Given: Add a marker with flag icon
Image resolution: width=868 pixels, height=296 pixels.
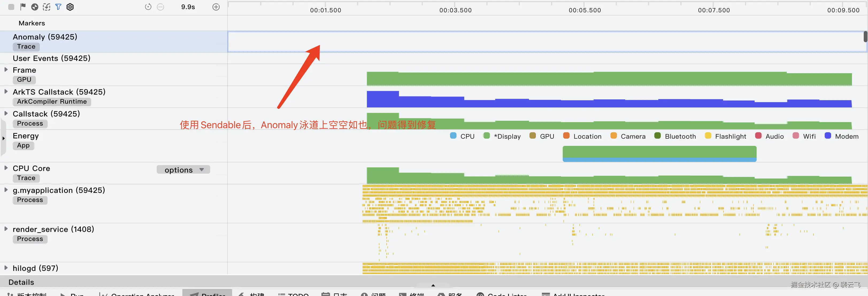Looking at the screenshot, I should coord(23,7).
